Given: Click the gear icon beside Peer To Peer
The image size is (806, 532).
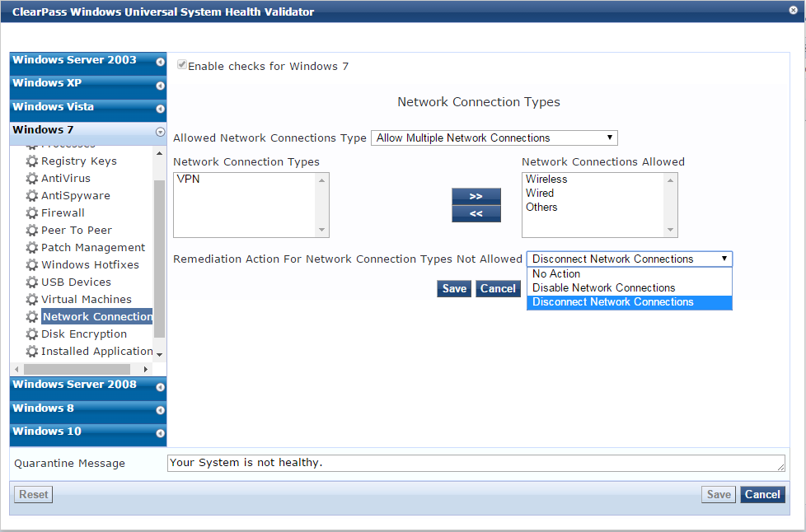Looking at the screenshot, I should 32,230.
